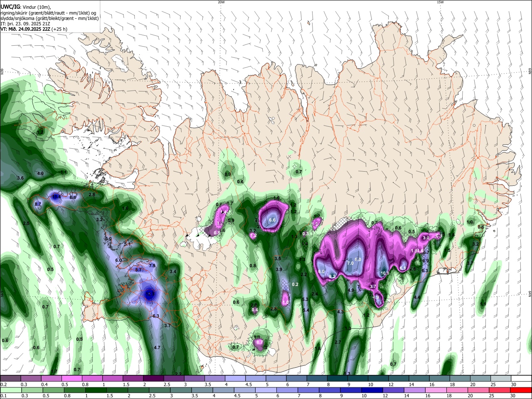Click the 2.7 precipitation value
Screen dimensions: 532x399
pos(338,342)
